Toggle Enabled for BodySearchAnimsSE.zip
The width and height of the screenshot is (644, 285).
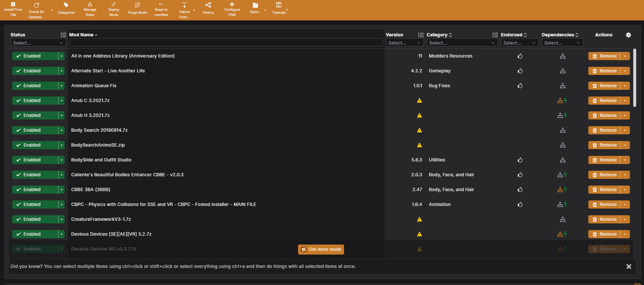[x=35, y=145]
